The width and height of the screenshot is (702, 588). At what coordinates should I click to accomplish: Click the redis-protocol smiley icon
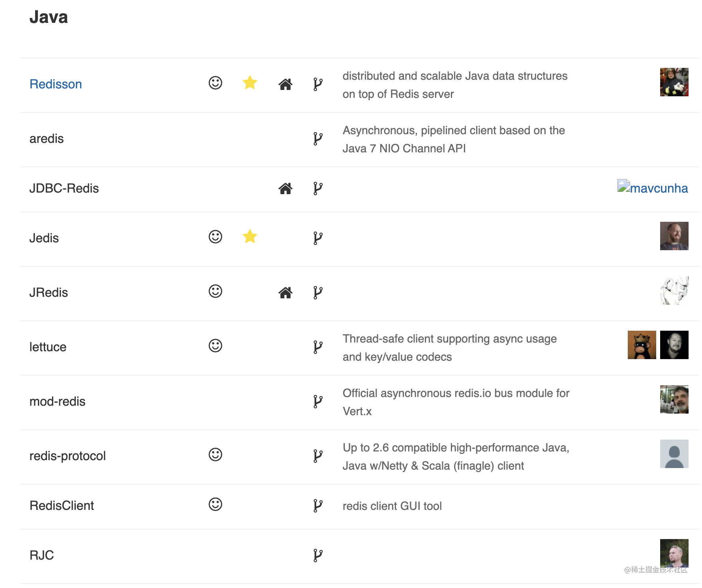216,455
